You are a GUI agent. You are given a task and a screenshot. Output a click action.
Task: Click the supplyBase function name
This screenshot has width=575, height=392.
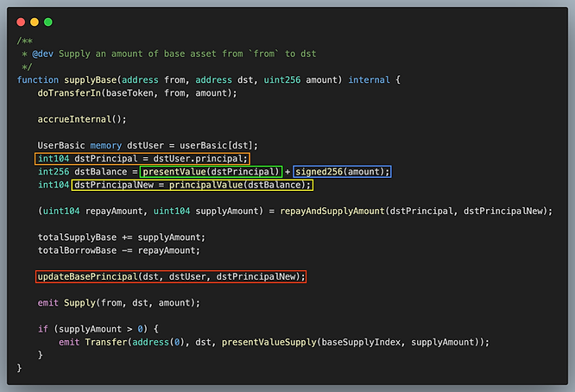click(90, 80)
